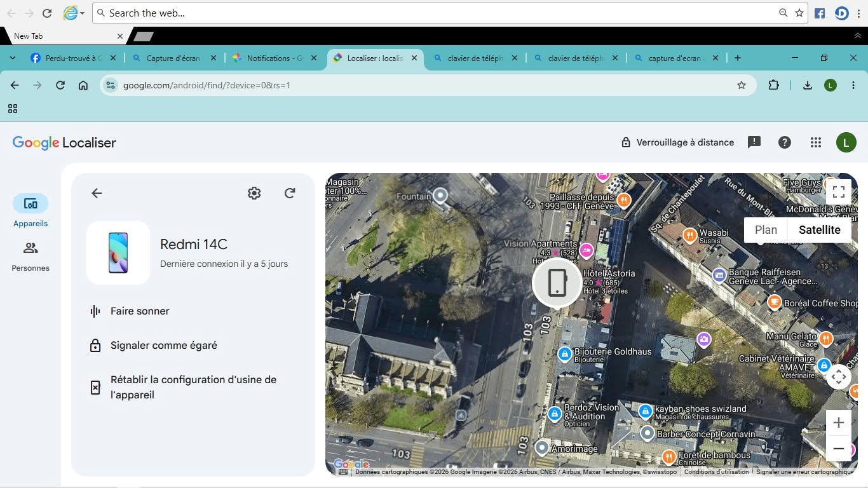Screen dimensions: 868x488
Task: Click Signaler une erreur cartographique link
Action: point(804,472)
